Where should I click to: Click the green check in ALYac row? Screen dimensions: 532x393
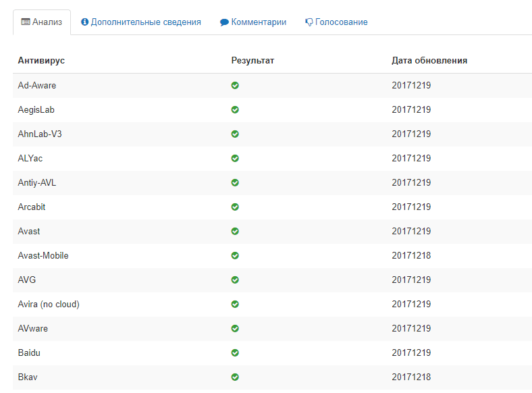pos(235,158)
